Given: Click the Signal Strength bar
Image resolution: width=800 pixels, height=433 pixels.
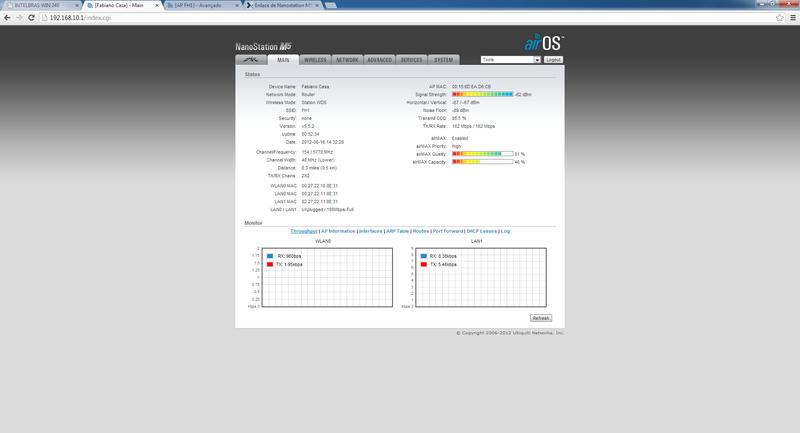Looking at the screenshot, I should click(483, 94).
